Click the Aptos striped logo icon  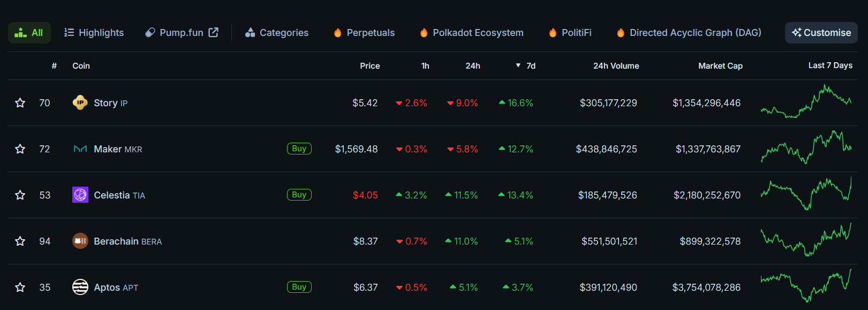pos(80,287)
